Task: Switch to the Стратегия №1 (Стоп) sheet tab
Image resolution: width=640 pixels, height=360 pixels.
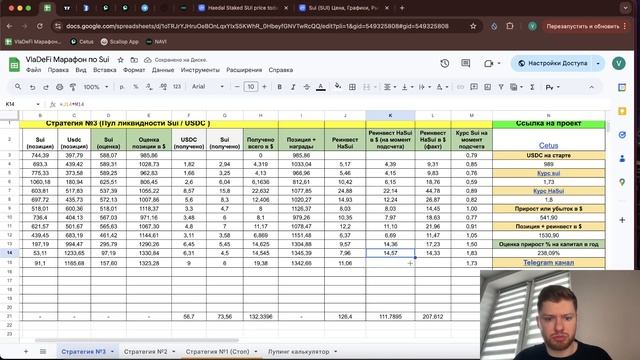Action: tap(218, 351)
